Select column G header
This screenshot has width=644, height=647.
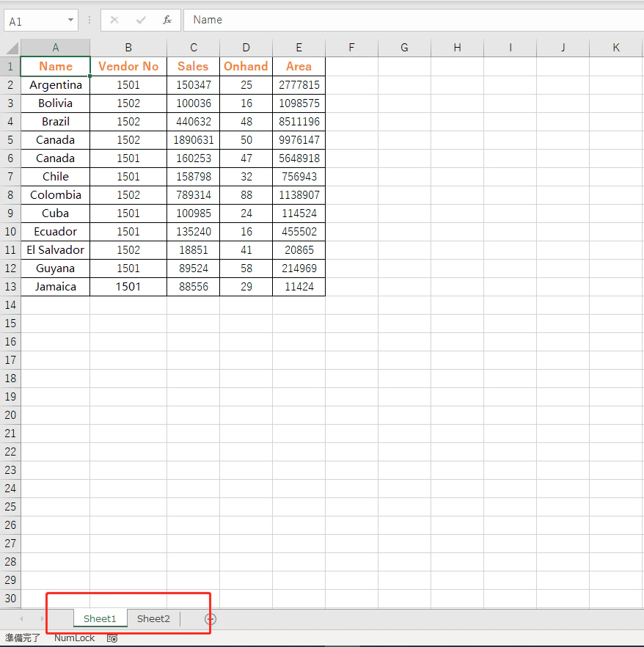click(x=404, y=48)
